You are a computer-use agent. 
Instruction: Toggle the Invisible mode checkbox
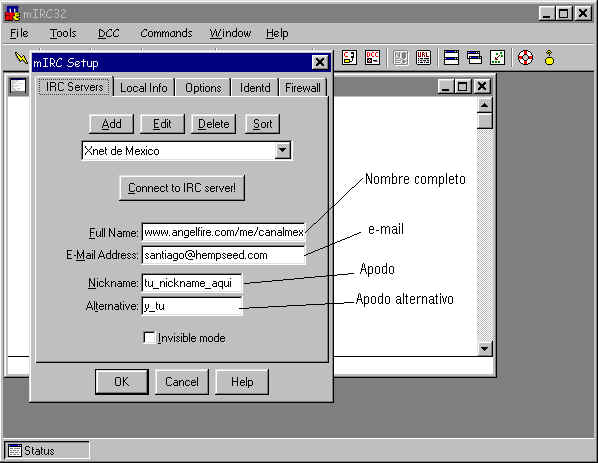pyautogui.click(x=149, y=338)
